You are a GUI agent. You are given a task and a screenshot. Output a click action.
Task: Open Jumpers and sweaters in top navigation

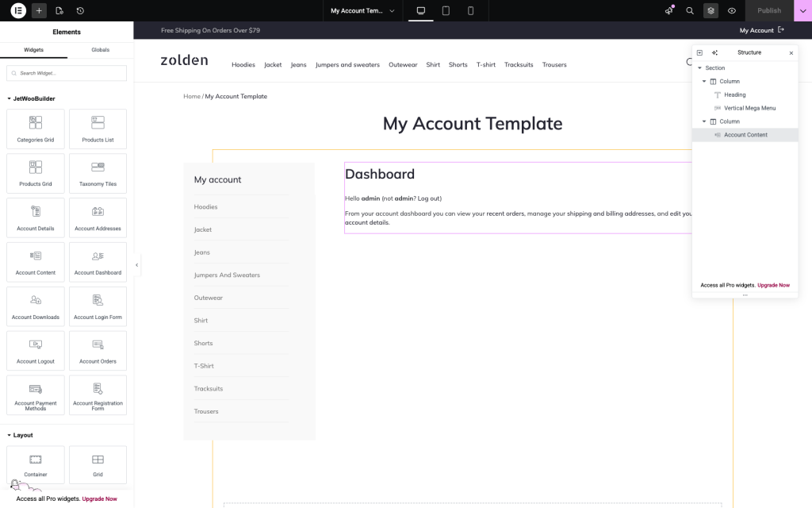(x=347, y=65)
